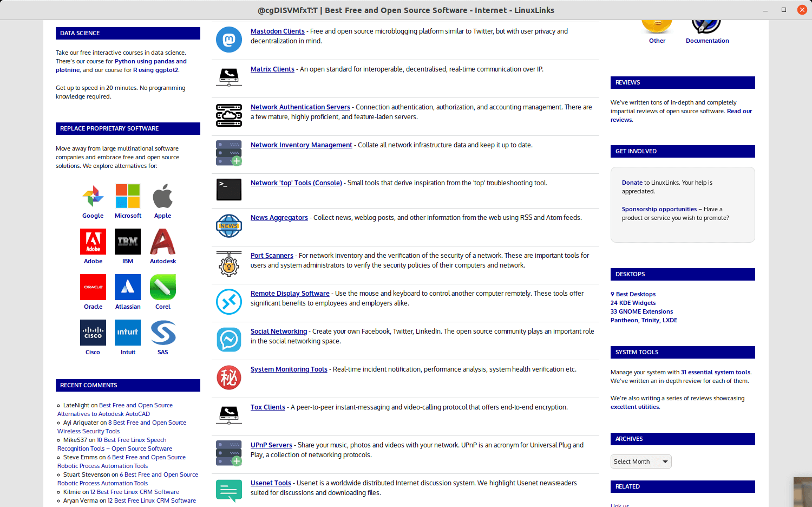Viewport: 812px width, 507px height.
Task: Click the excellent utilities link
Action: point(635,407)
